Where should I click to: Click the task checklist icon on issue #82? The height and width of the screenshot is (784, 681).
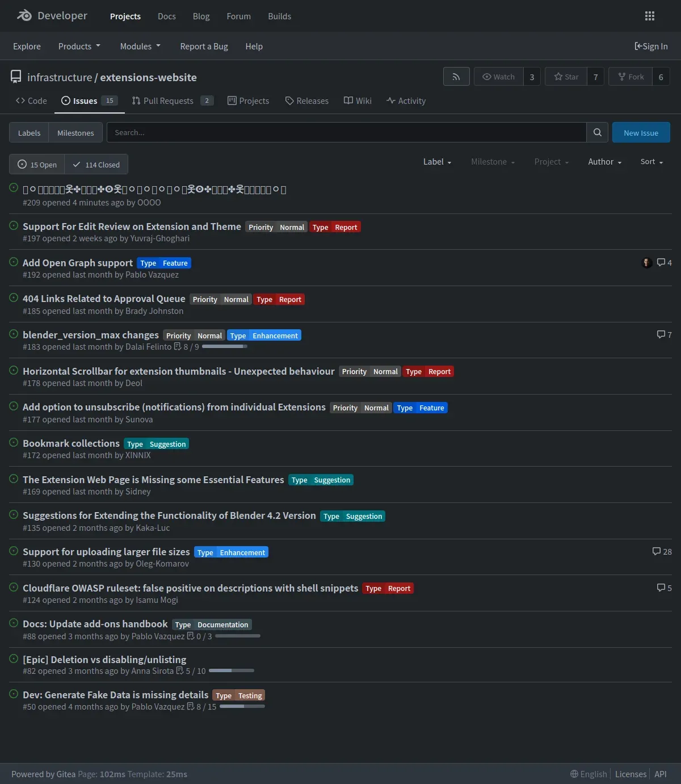(x=180, y=670)
